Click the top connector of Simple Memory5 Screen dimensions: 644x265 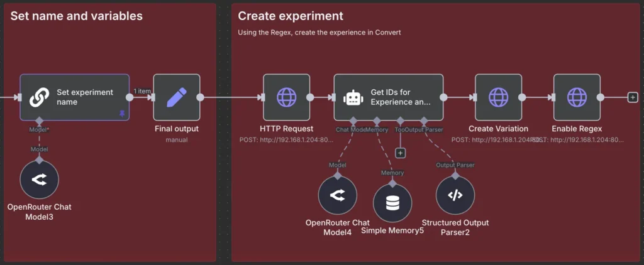tap(392, 183)
